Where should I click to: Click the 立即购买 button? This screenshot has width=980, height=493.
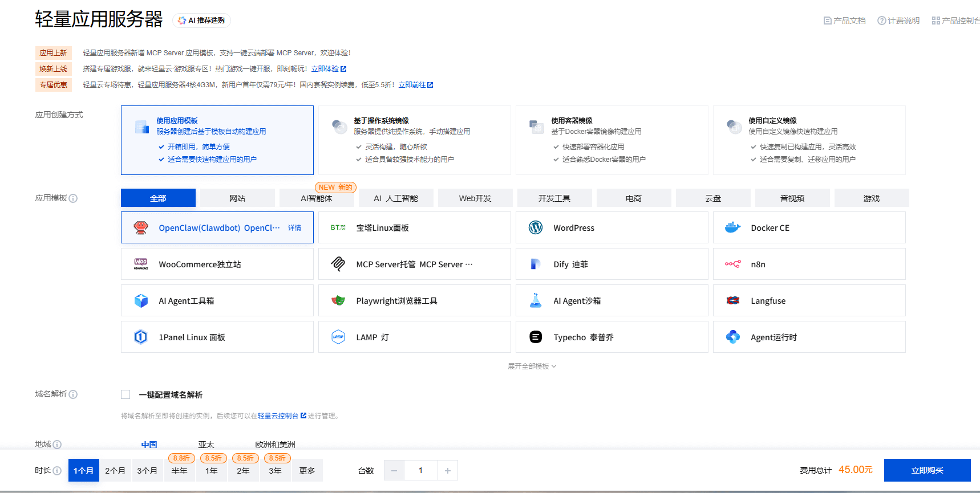click(x=927, y=470)
